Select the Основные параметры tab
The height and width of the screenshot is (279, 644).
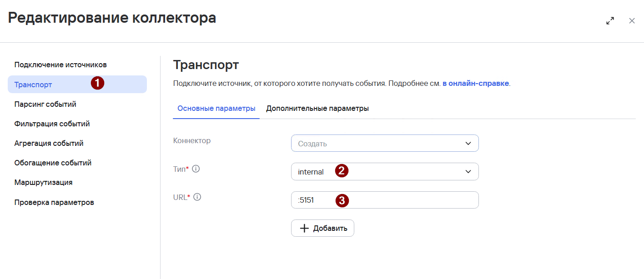[216, 109]
